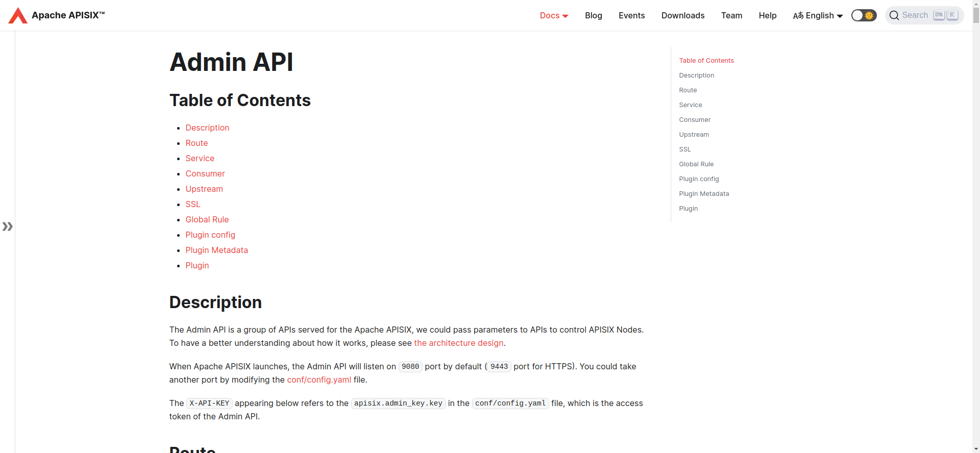
Task: Click the search magnifier icon
Action: (894, 15)
